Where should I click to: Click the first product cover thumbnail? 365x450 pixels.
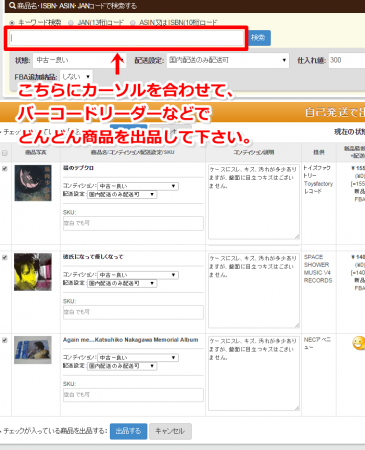coord(33,183)
